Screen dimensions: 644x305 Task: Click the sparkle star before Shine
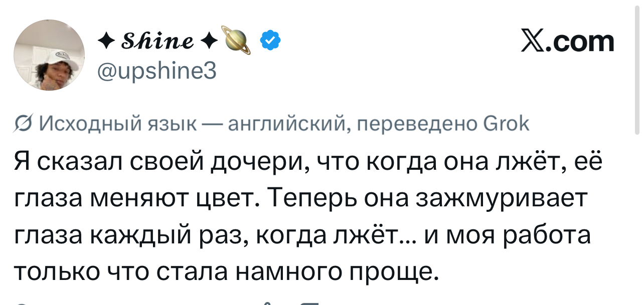pos(105,42)
